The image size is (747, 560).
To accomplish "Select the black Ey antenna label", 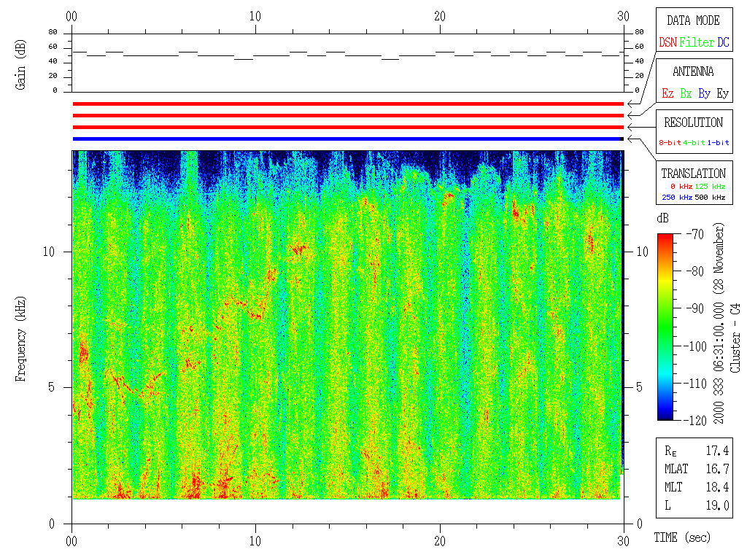I will [x=722, y=94].
